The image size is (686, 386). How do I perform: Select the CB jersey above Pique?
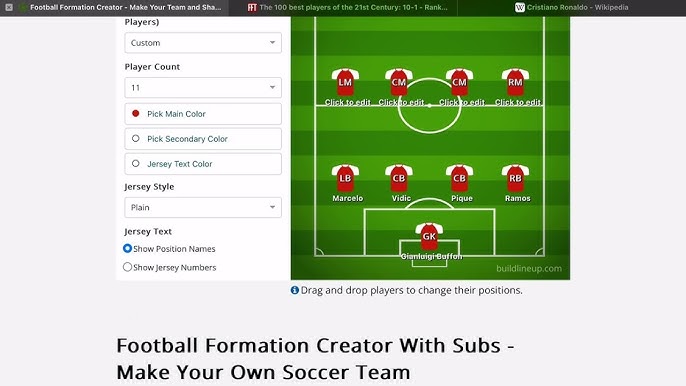459,178
